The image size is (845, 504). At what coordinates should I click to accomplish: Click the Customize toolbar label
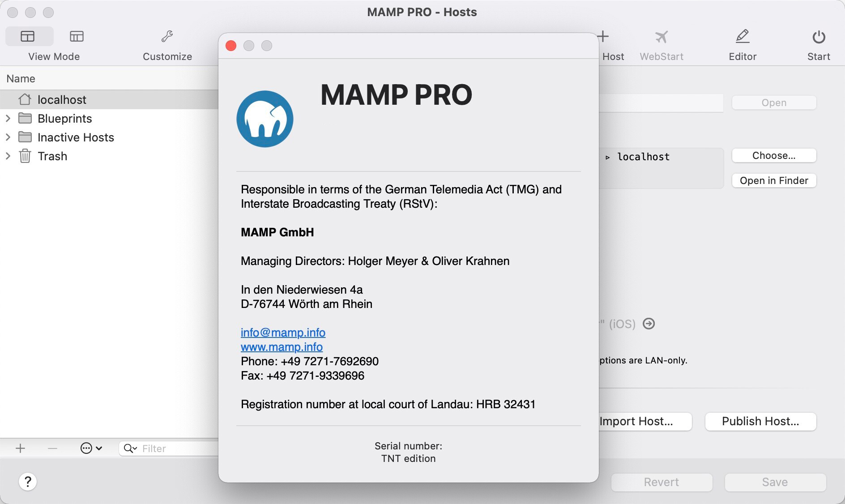tap(167, 56)
